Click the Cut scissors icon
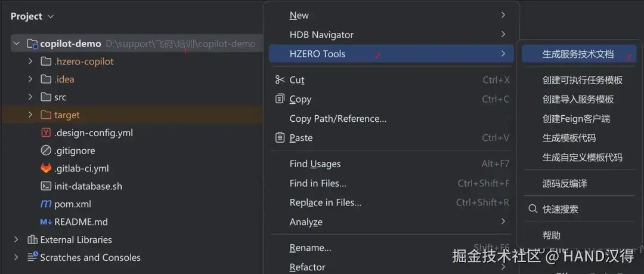The height and width of the screenshot is (274, 644). [x=280, y=80]
